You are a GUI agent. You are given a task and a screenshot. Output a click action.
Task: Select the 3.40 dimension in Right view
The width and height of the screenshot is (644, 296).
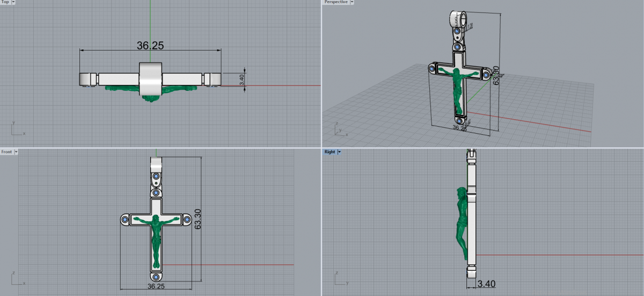coord(486,284)
